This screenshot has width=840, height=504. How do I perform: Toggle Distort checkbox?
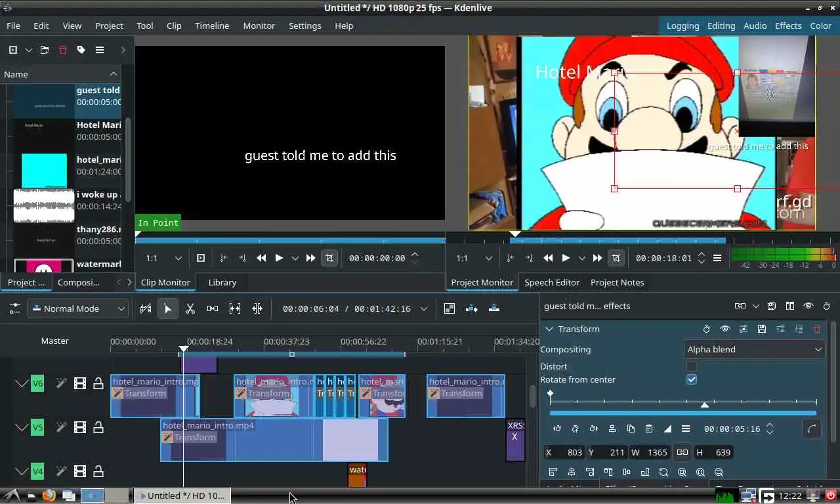[692, 366]
